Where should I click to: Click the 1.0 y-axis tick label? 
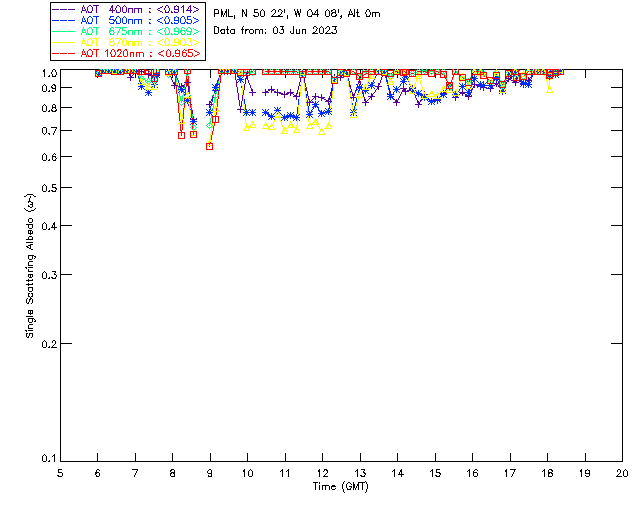[x=49, y=73]
